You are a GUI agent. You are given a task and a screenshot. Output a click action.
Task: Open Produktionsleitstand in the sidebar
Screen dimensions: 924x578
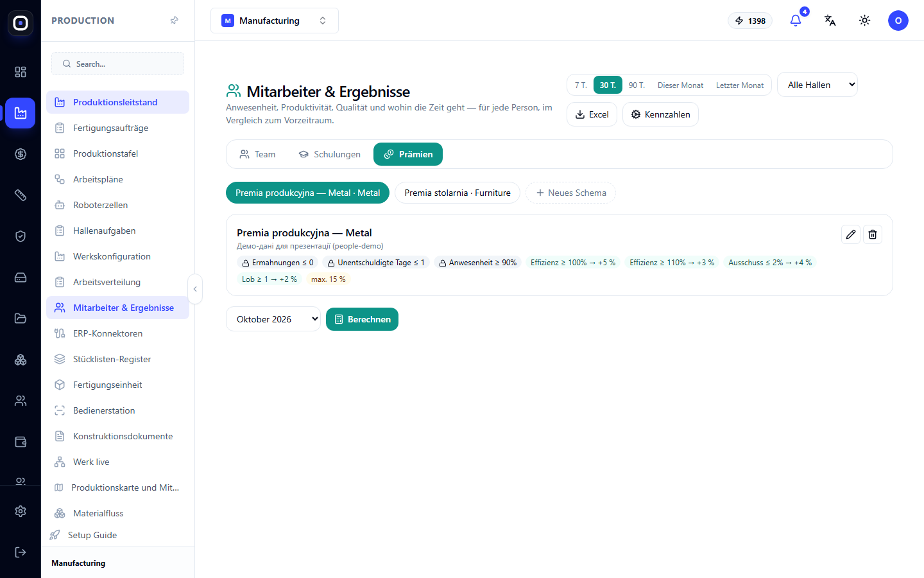click(x=117, y=102)
